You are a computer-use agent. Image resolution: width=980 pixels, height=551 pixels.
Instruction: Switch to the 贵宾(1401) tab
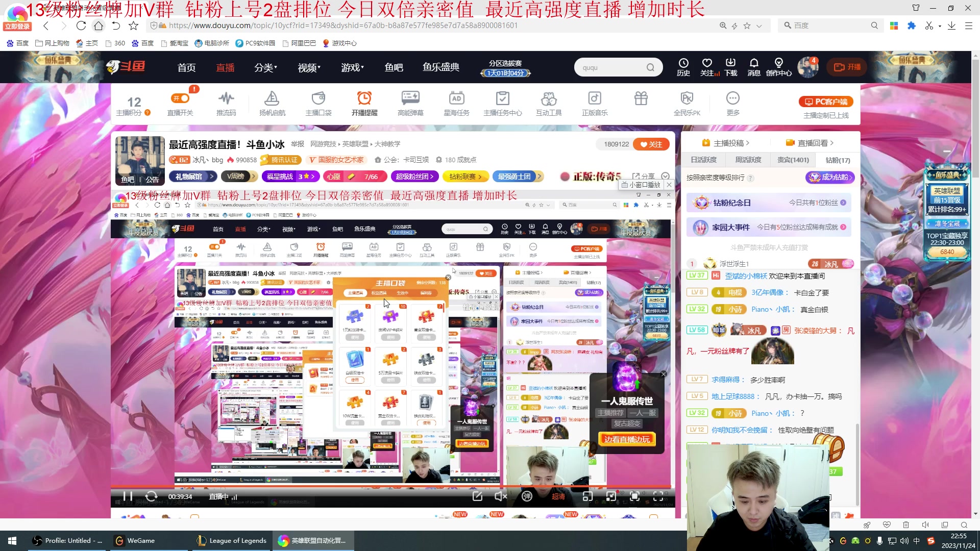point(793,160)
